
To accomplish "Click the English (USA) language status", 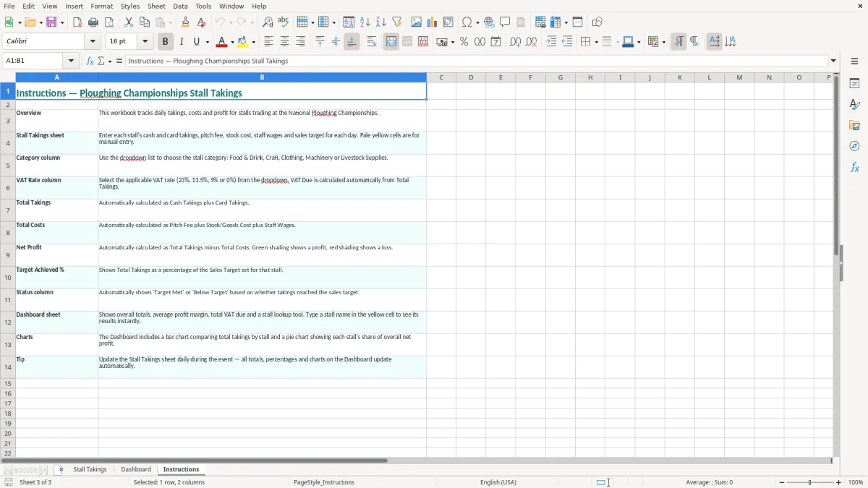I will 498,482.
